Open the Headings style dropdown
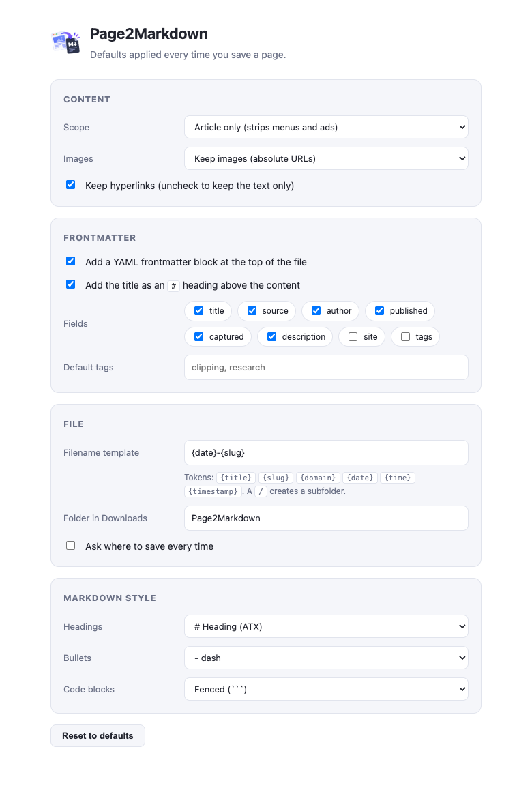The width and height of the screenshot is (532, 805). [326, 627]
